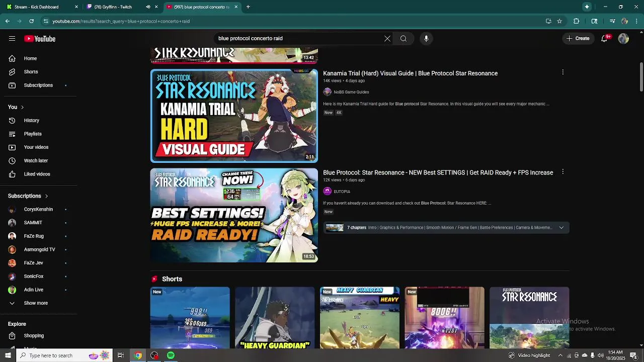Show hidden system tray icons
Viewport: 644px width, 362px height.
[560, 355]
